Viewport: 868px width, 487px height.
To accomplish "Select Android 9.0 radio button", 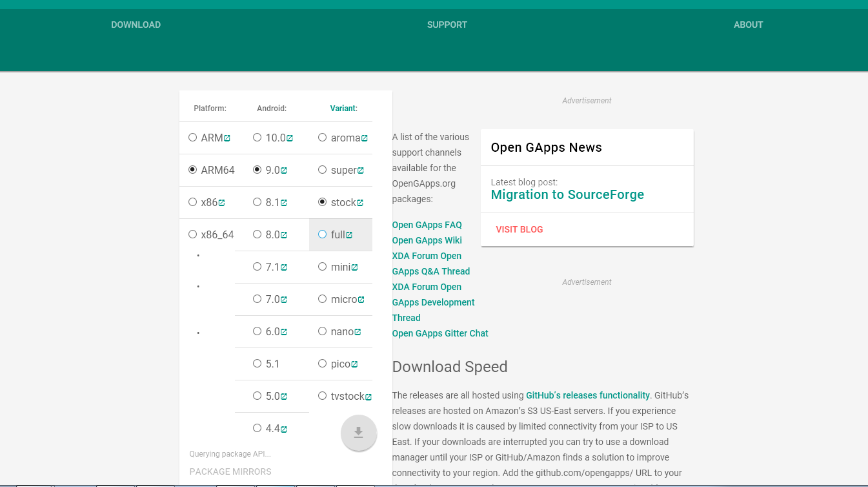I will (257, 170).
